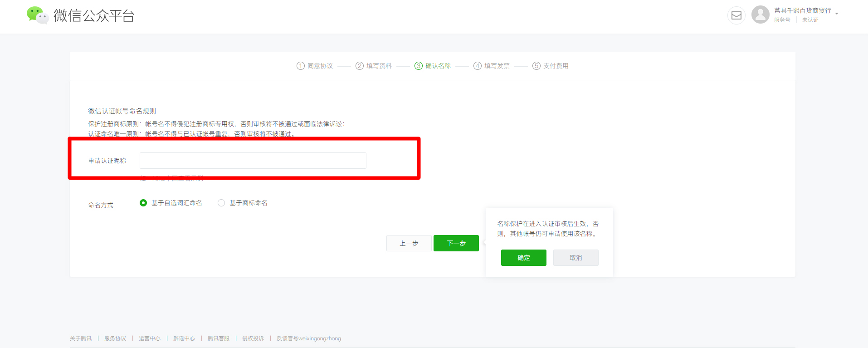Open the mail envelope notifications icon
Image resolution: width=868 pixels, height=348 pixels.
(x=736, y=15)
